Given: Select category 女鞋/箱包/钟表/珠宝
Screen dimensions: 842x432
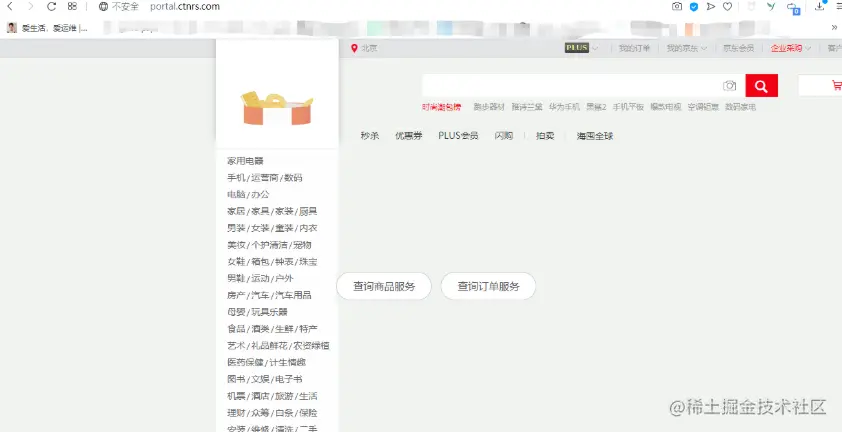Looking at the screenshot, I should (272, 262).
